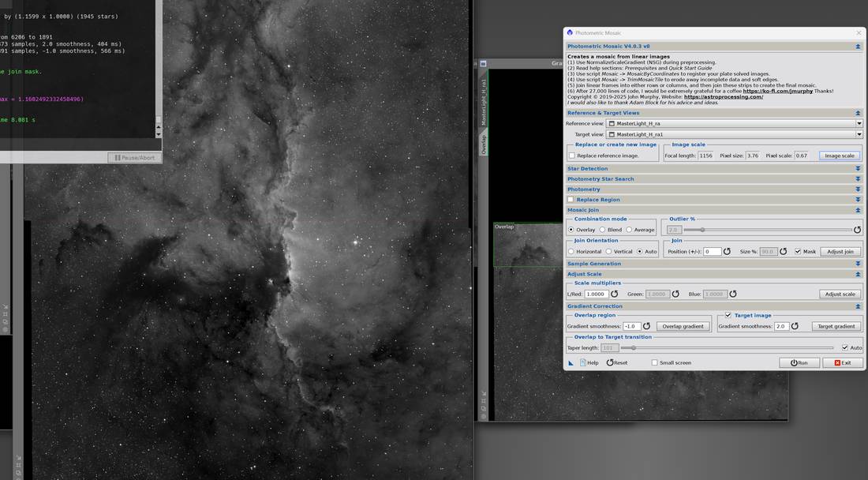
Task: Enable the Small screen option
Action: point(654,362)
